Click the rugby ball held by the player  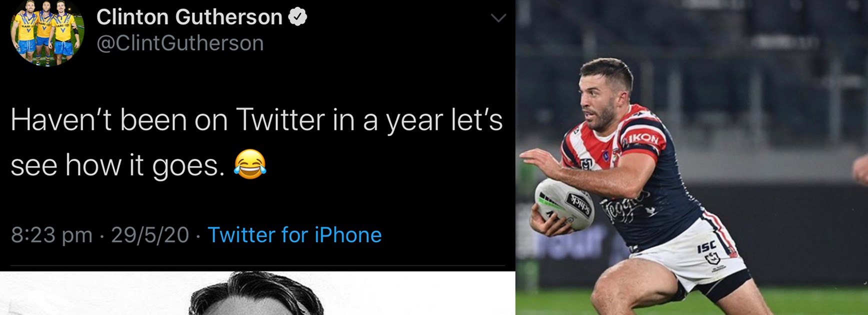click(564, 204)
